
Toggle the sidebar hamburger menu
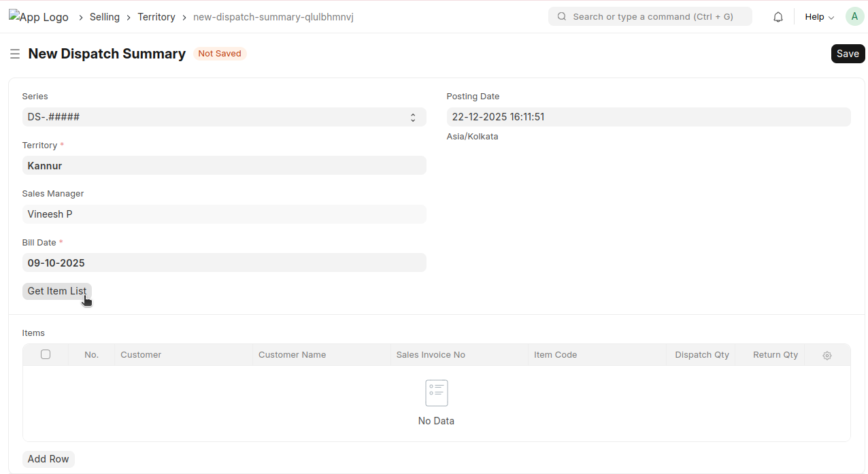click(14, 54)
